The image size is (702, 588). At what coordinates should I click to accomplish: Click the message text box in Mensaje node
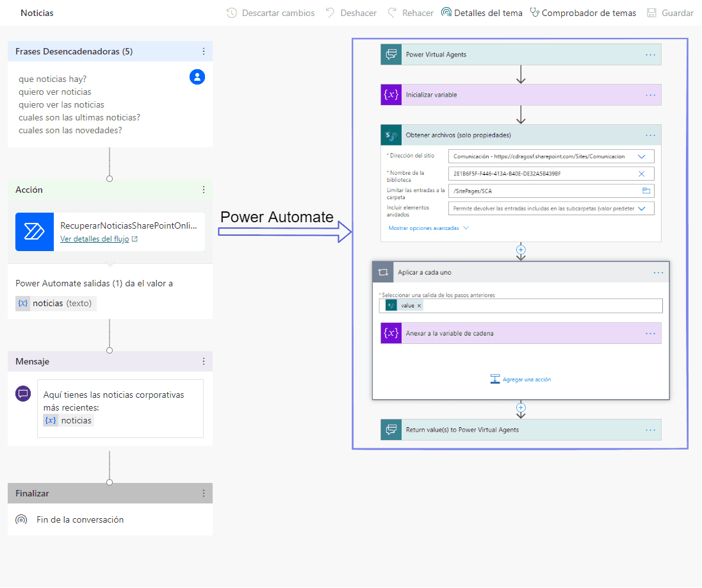click(x=120, y=409)
